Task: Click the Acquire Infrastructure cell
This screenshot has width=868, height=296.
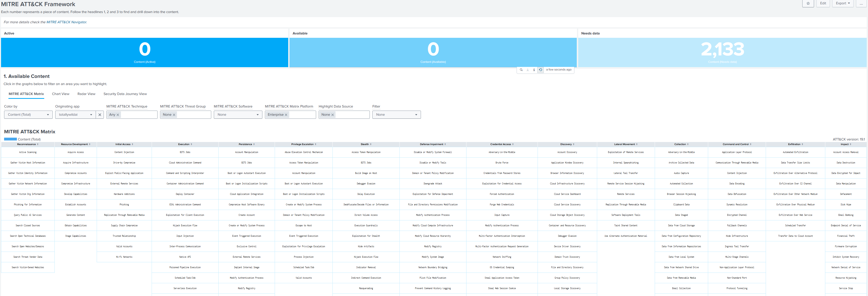Action: click(76, 163)
